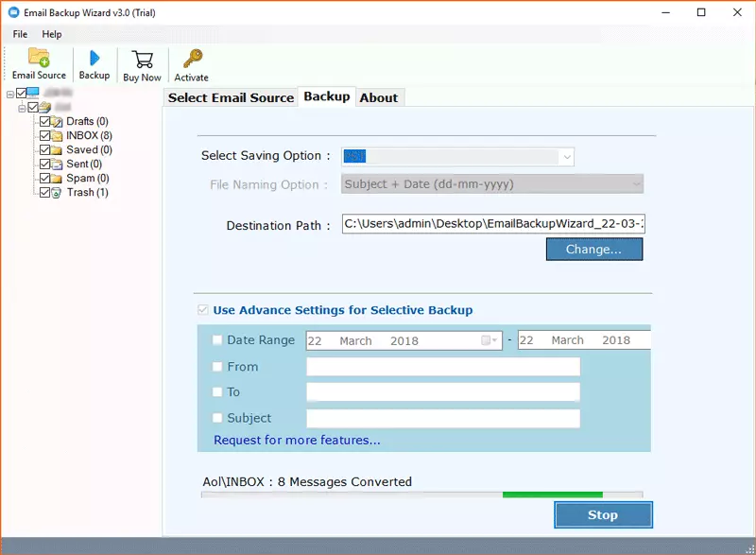Screen dimensions: 756x555
Task: Uncheck the Drafts (0) folder checkbox
Action: point(44,122)
